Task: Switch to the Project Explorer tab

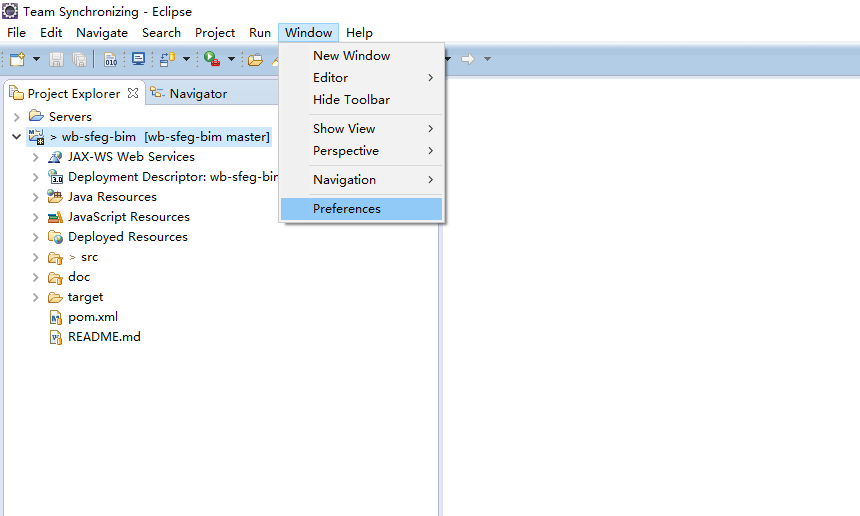Action: click(73, 94)
